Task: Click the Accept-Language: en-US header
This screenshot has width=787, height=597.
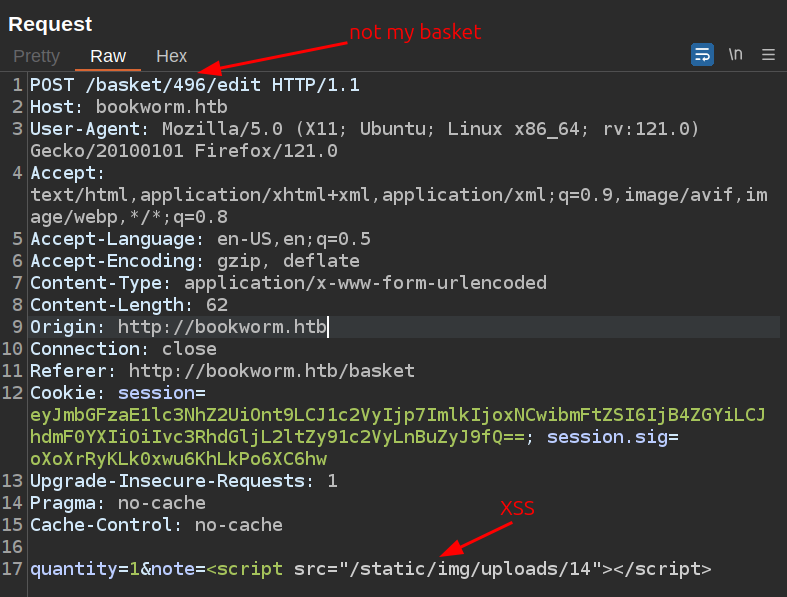Action: 200,239
